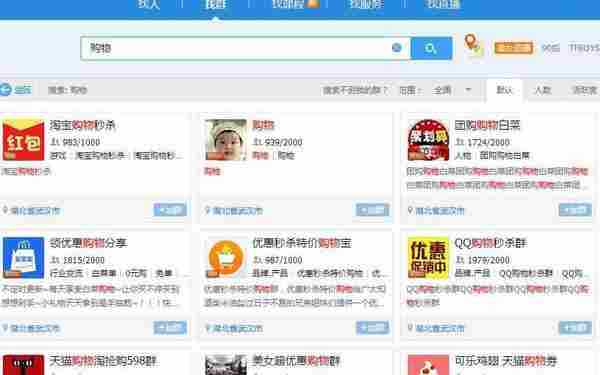Click the location pin of the QQ购物秒杀群 card

(410, 328)
